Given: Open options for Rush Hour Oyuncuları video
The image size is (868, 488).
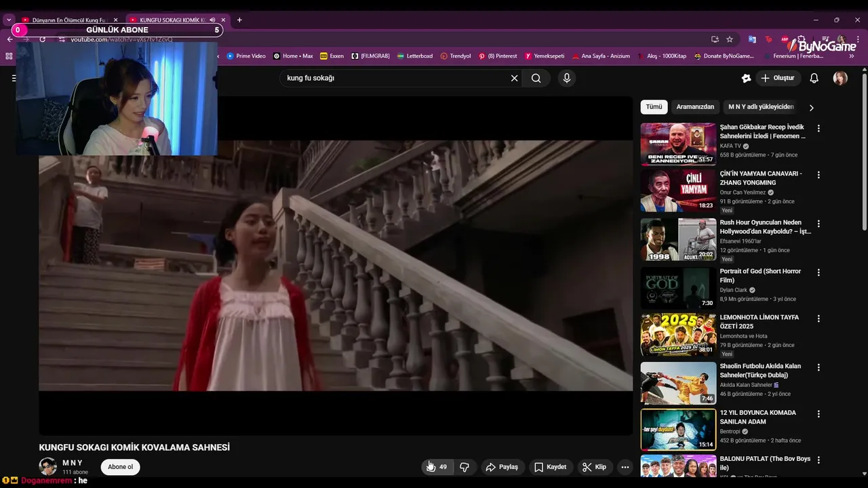Looking at the screenshot, I should [x=818, y=223].
